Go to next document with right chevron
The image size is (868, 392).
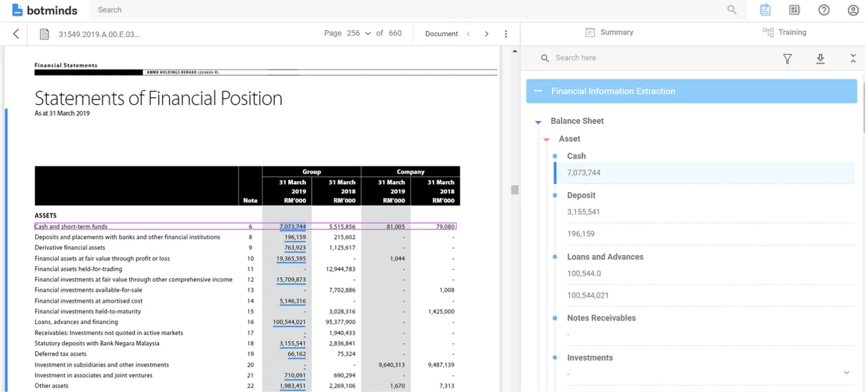(486, 34)
